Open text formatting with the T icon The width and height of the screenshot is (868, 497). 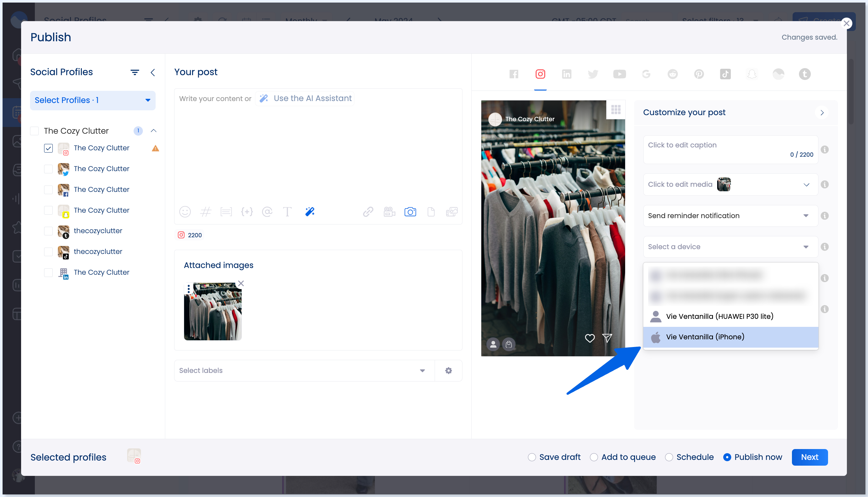click(x=287, y=212)
